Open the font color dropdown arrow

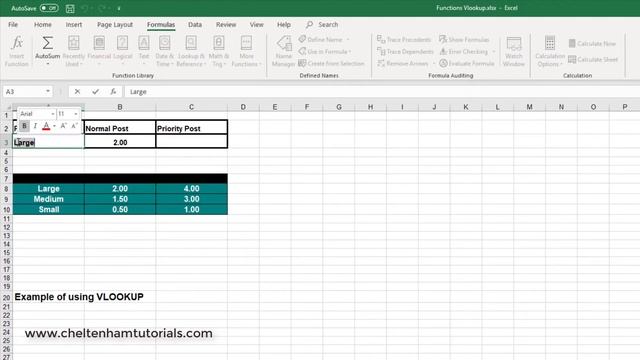(54, 126)
